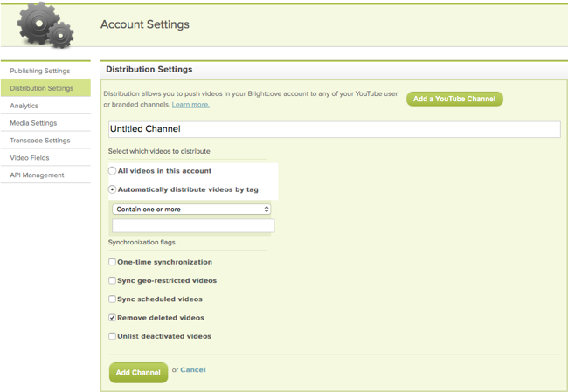Toggle Sync geo-restricted videos checkbox

[112, 281]
